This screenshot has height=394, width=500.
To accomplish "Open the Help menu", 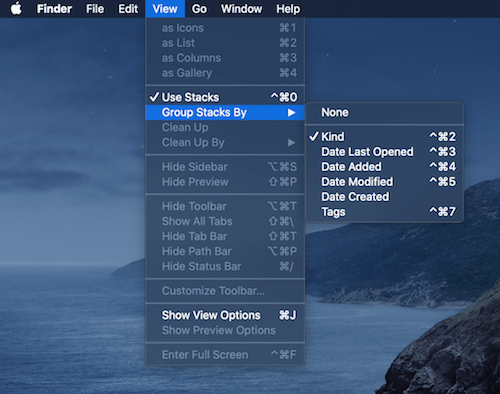I will click(288, 9).
